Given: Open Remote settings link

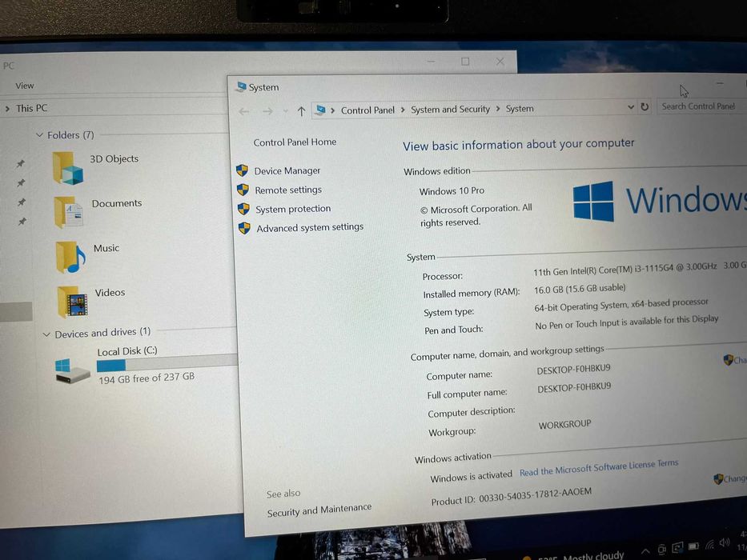Looking at the screenshot, I should pos(288,190).
